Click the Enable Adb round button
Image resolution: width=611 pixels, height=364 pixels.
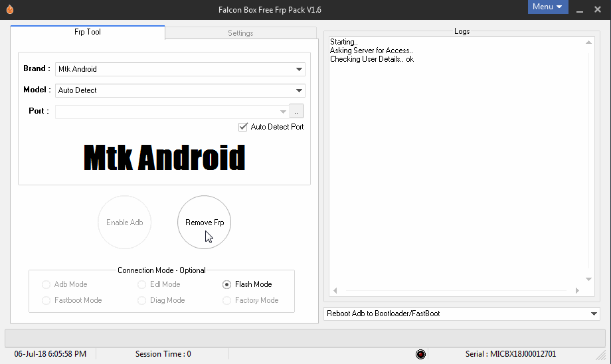click(x=125, y=222)
